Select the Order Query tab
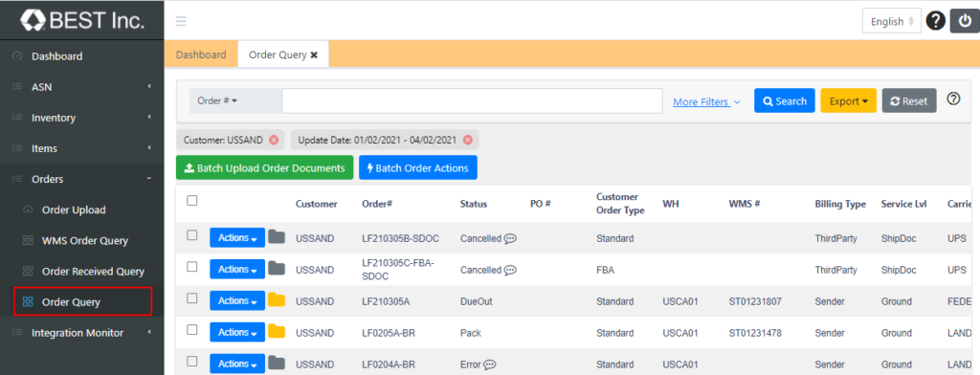This screenshot has height=375, width=980. click(x=278, y=55)
